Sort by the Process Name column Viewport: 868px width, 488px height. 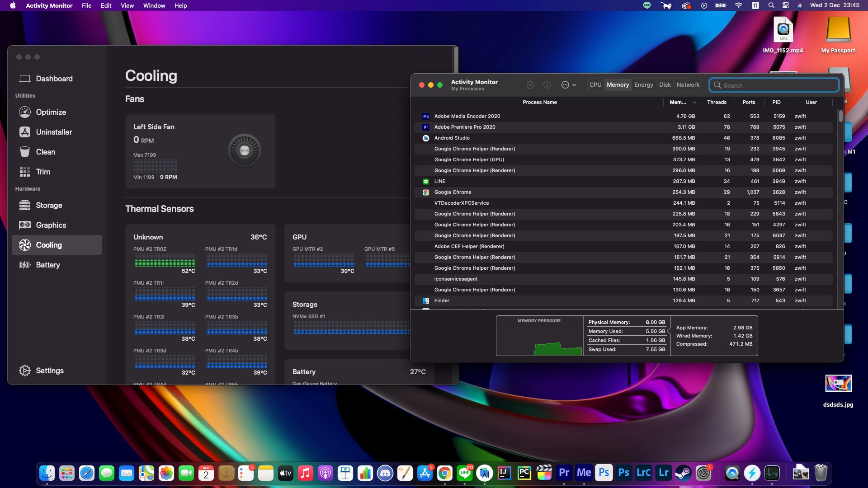(x=539, y=103)
